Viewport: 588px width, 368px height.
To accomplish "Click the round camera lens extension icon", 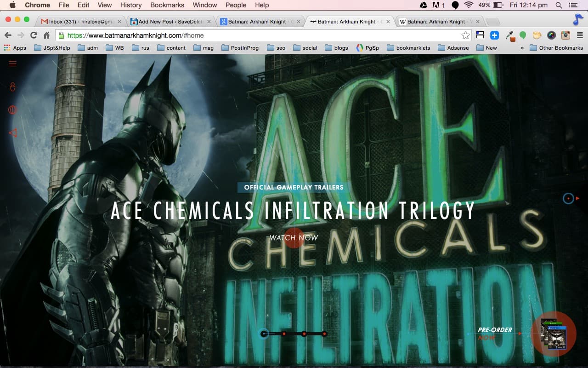I will pos(552,35).
